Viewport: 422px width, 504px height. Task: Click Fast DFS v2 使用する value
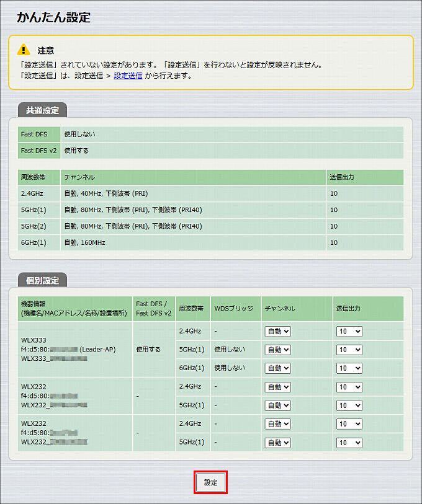coord(76,151)
